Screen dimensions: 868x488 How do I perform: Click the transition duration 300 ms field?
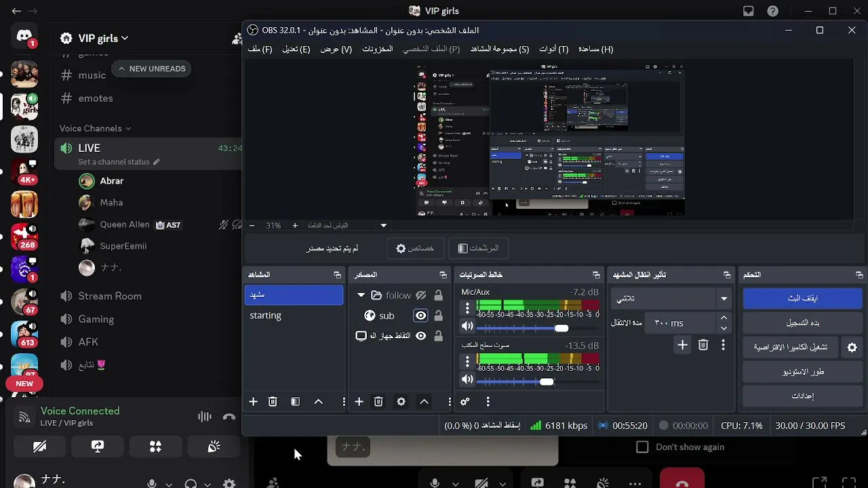click(682, 323)
